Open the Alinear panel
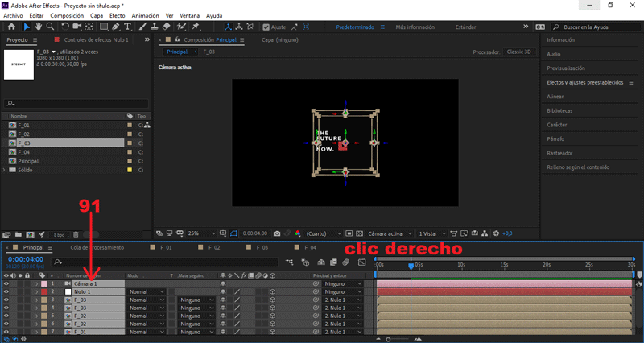644x343 pixels. coord(555,96)
